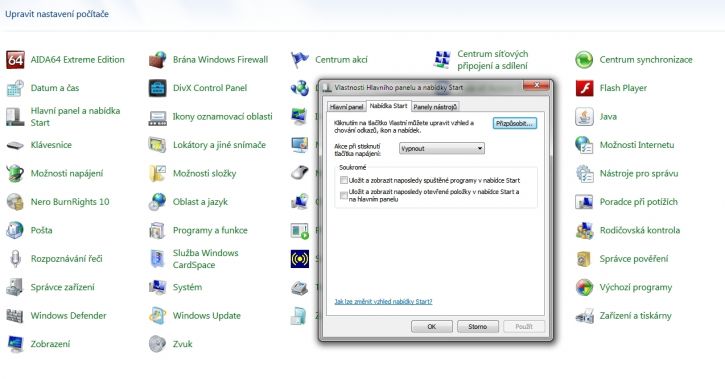Click the Pošta mail icon
The height and width of the screenshot is (379, 725).
tap(15, 230)
